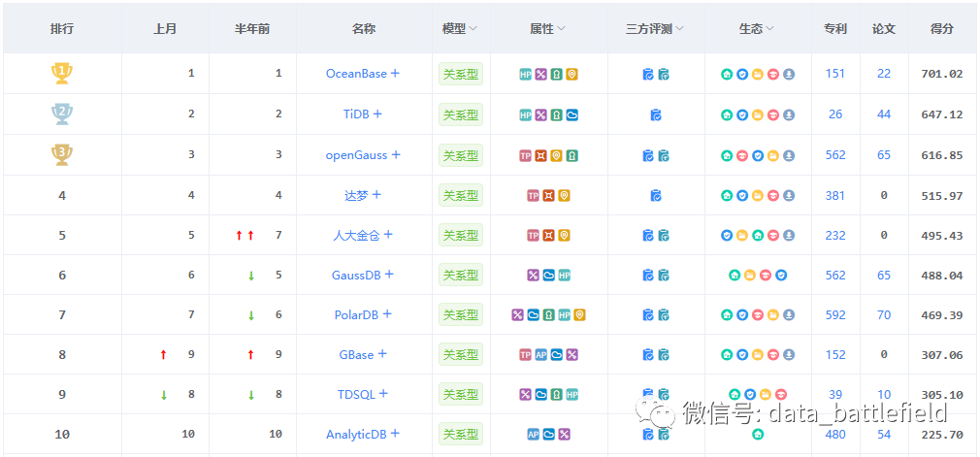
Task: Click the plus sign next to openGauss
Action: [396, 154]
